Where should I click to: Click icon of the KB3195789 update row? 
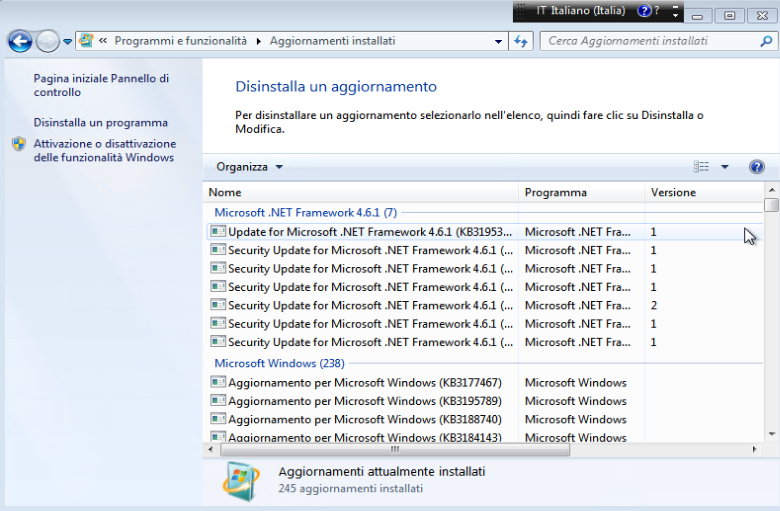[218, 401]
